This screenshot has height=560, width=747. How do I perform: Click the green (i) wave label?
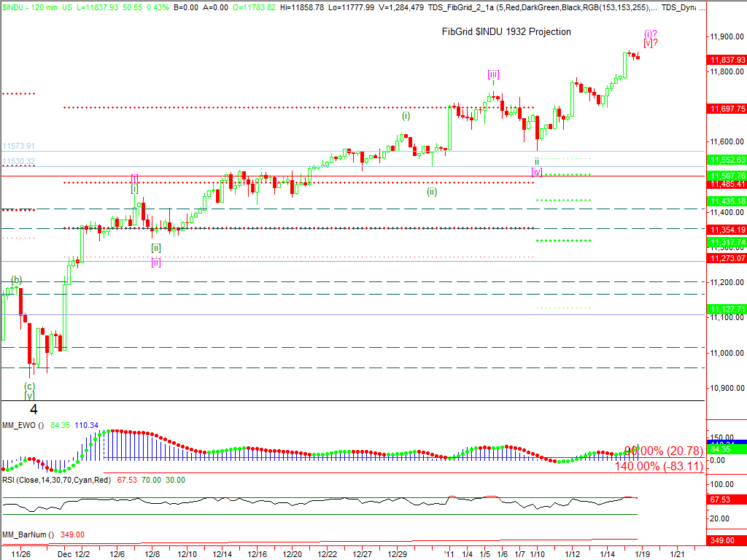coord(406,115)
